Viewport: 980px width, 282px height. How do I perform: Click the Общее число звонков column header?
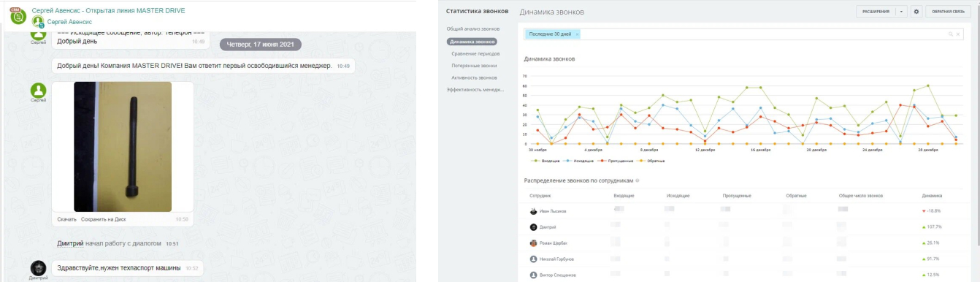click(861, 196)
